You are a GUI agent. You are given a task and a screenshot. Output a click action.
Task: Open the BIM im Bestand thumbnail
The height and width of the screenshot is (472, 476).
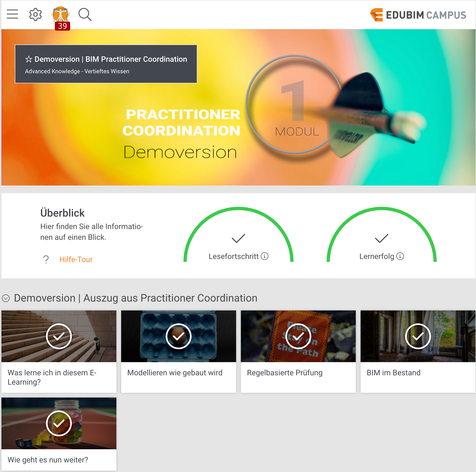coord(418,336)
